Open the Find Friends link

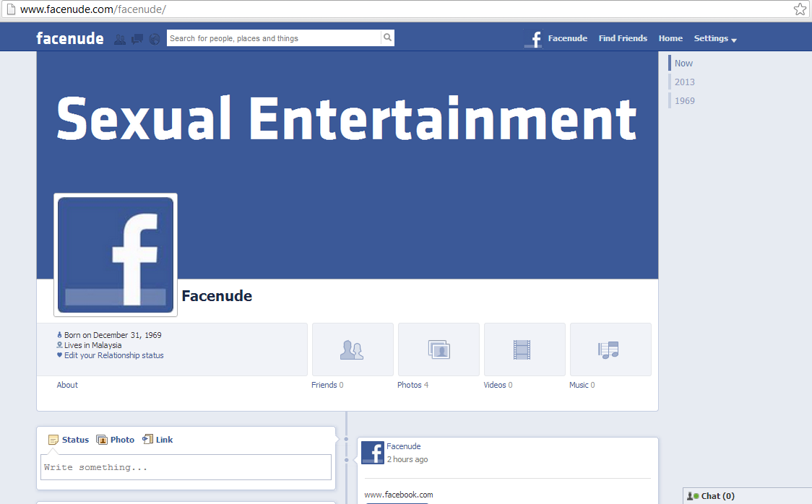[x=623, y=38]
